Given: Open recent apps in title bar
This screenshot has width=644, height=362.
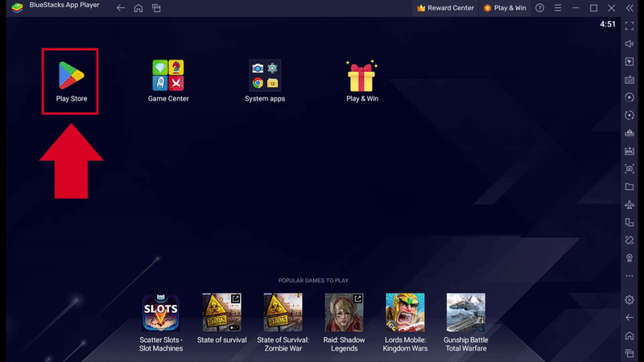Looking at the screenshot, I should [156, 8].
